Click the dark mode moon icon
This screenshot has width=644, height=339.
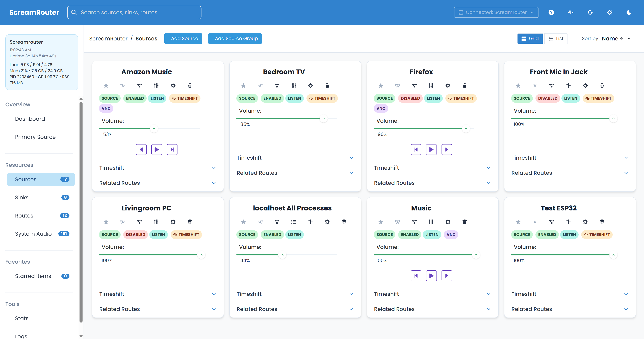[x=629, y=12]
